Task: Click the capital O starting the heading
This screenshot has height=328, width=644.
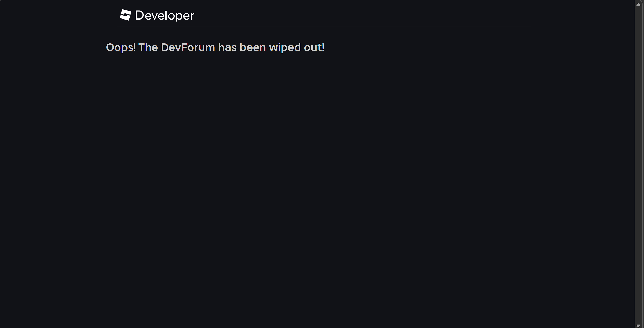Action: (110, 48)
